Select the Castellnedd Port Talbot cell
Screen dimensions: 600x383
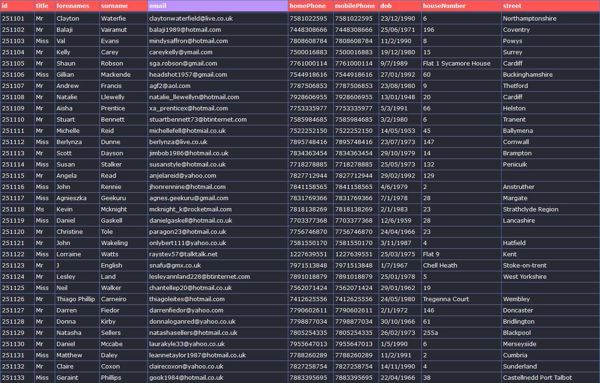(x=550, y=377)
